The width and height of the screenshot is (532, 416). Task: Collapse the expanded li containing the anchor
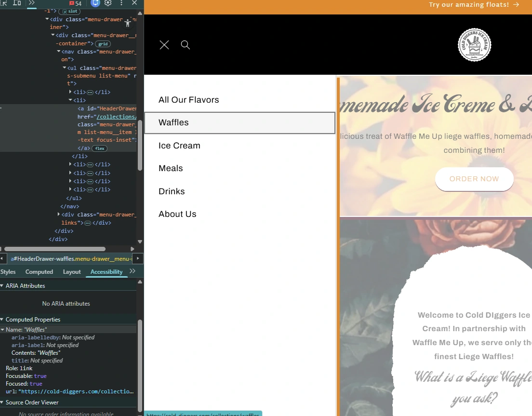(x=70, y=100)
